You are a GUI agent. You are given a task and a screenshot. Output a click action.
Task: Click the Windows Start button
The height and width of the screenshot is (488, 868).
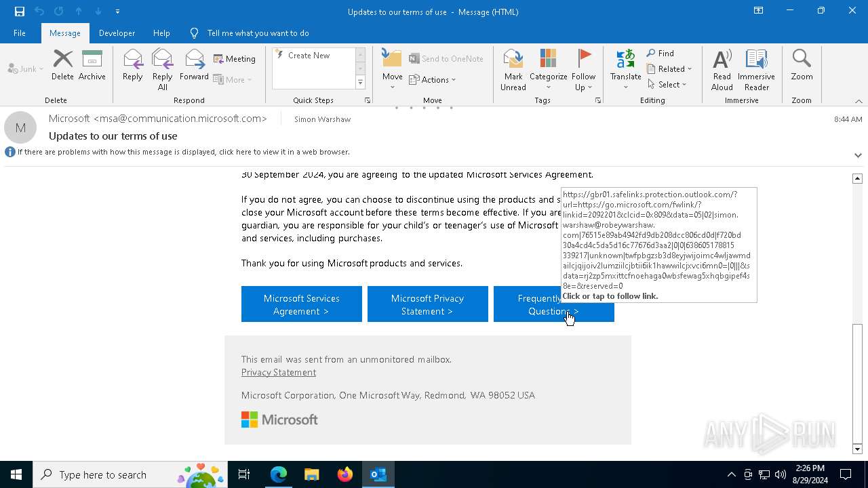(16, 474)
